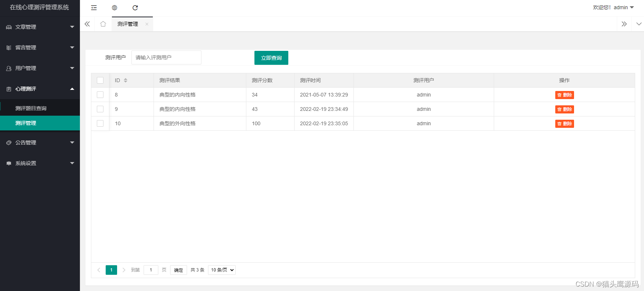Select 测评管理 in the sidebar
Viewport: 644px width, 291px height.
click(40, 123)
